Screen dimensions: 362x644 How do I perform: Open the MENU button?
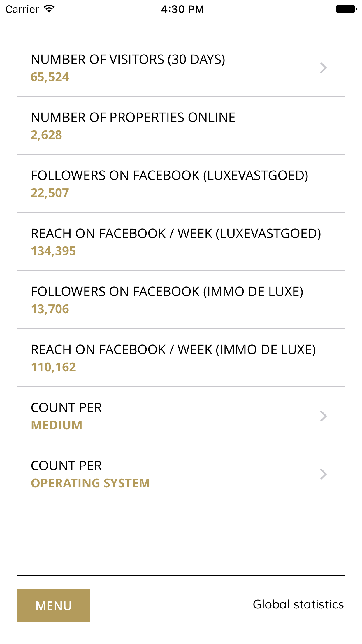[54, 605]
